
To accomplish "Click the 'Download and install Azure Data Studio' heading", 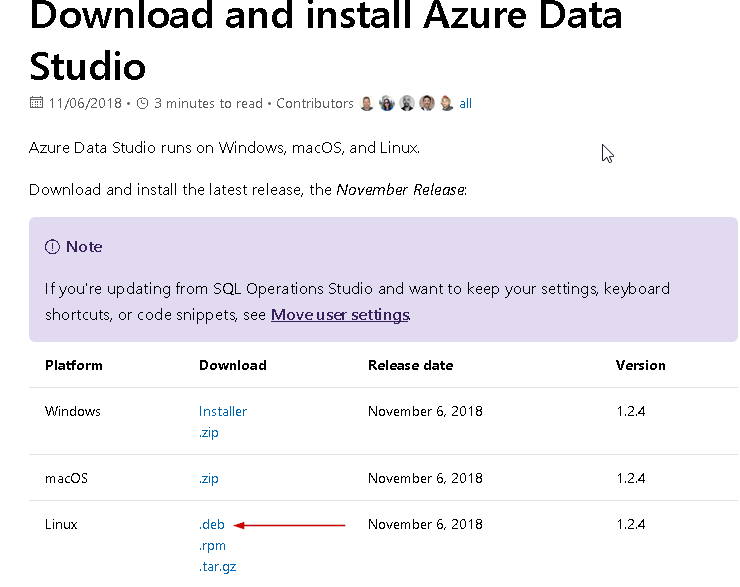I will tap(326, 40).
